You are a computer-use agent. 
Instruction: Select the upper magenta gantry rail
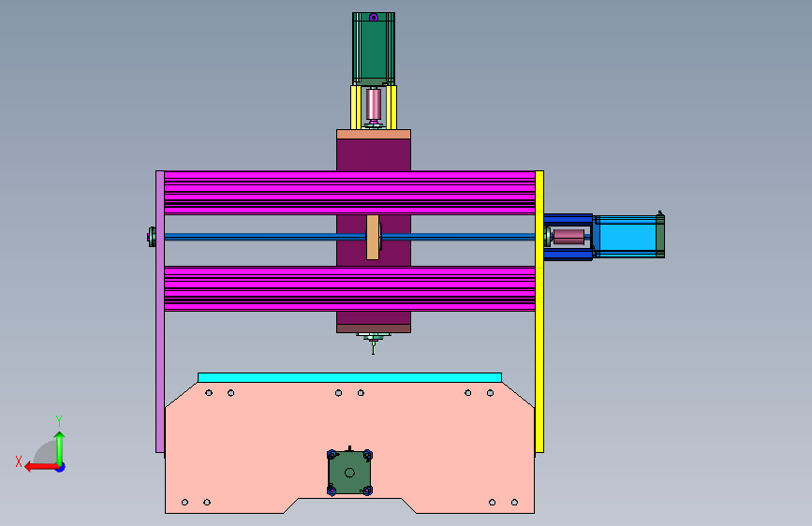pos(349,193)
